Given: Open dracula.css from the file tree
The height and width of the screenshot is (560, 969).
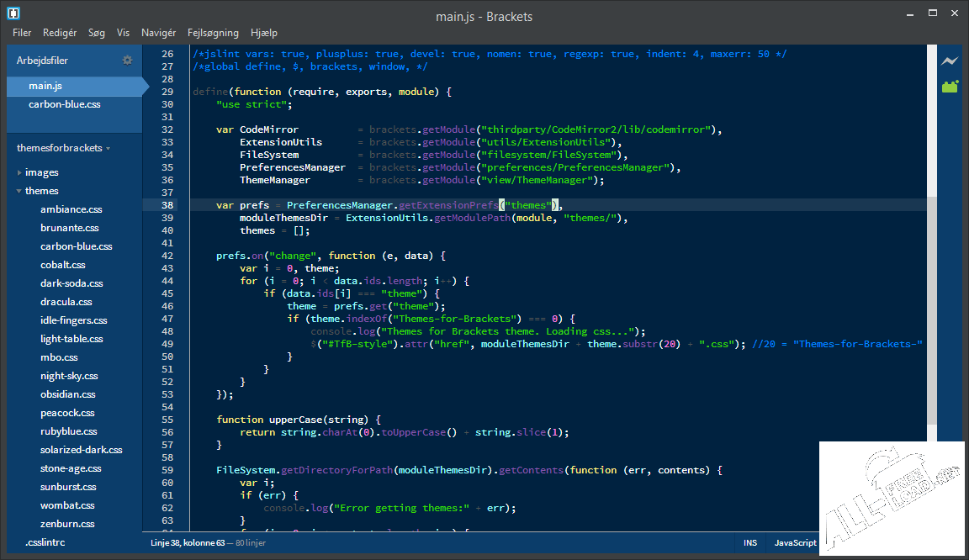Looking at the screenshot, I should 66,302.
